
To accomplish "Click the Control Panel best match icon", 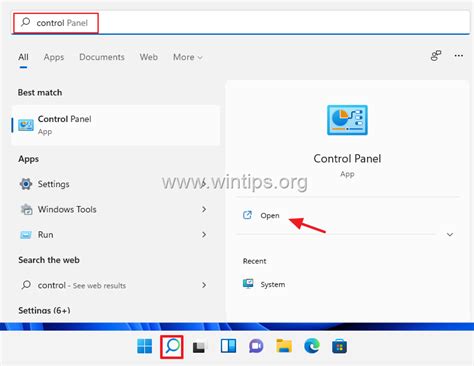I will pyautogui.click(x=26, y=125).
